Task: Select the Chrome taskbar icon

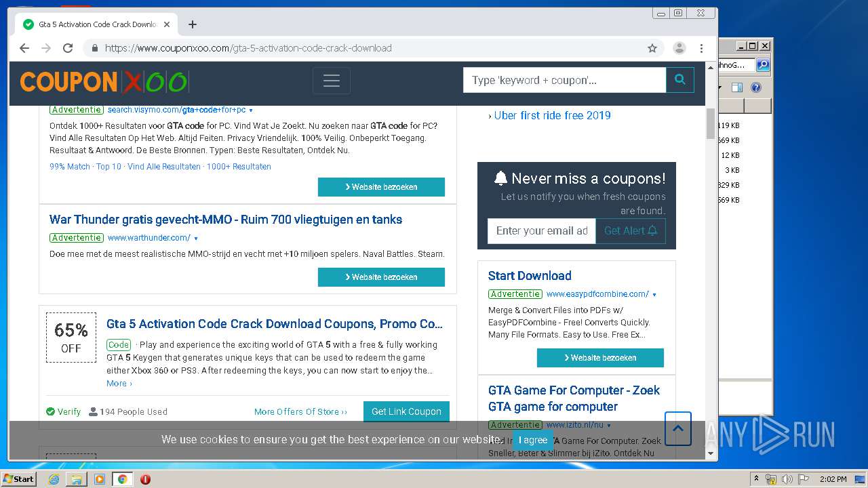Action: [x=122, y=479]
